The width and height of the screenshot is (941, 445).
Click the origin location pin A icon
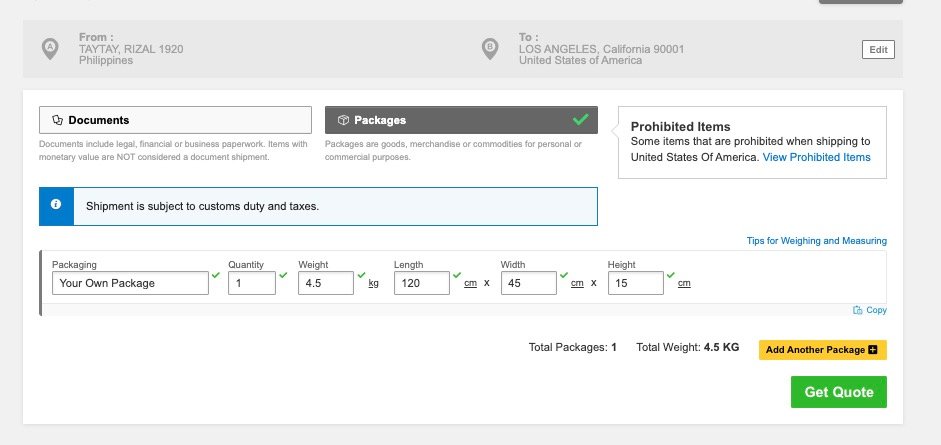coord(50,49)
